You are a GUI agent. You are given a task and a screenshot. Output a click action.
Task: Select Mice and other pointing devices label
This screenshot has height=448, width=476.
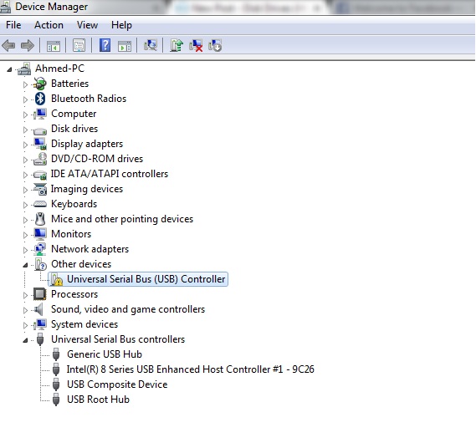(x=122, y=219)
